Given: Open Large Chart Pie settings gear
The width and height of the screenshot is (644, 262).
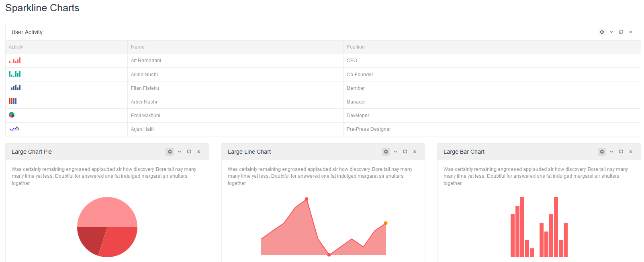Looking at the screenshot, I should click(170, 152).
